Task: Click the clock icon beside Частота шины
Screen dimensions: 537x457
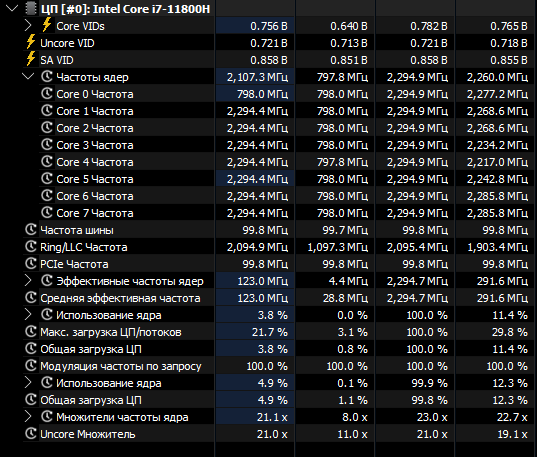Action: click(x=30, y=230)
